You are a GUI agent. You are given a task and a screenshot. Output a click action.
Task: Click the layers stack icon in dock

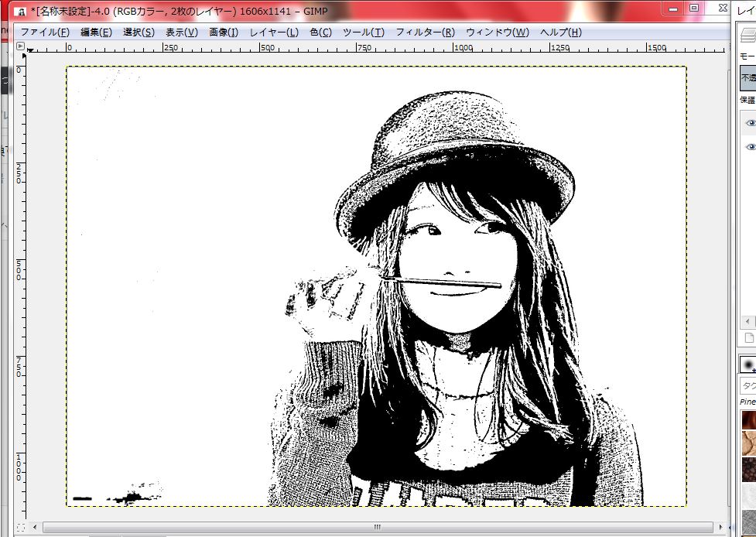pos(748,34)
